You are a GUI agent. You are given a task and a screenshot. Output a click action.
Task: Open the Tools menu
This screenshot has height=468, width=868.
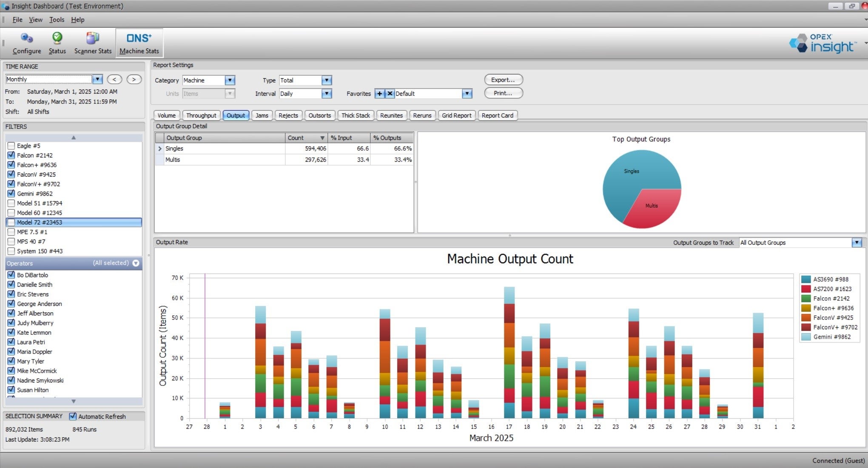tap(57, 20)
